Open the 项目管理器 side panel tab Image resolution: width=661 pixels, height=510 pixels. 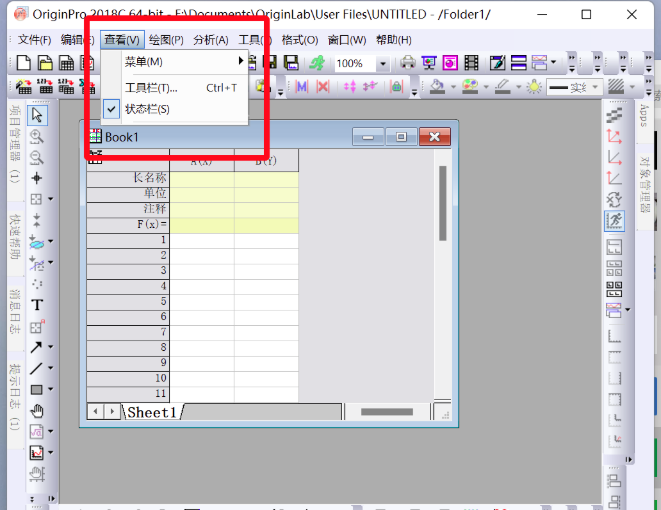tap(15, 145)
